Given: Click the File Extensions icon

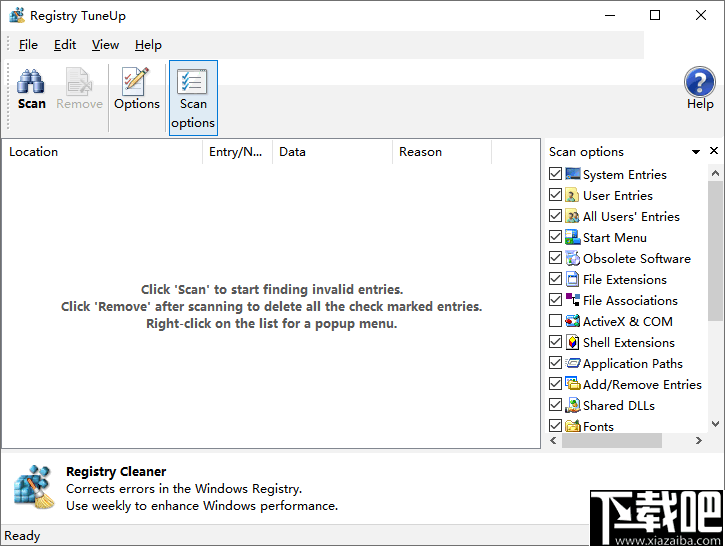Looking at the screenshot, I should 572,279.
